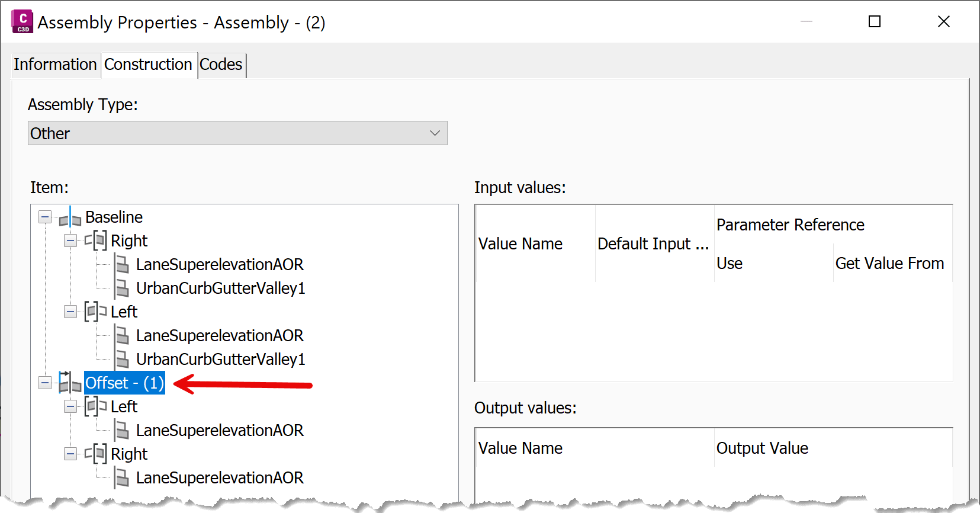
Task: Maximize the Assembly Properties window
Action: pos(875,22)
